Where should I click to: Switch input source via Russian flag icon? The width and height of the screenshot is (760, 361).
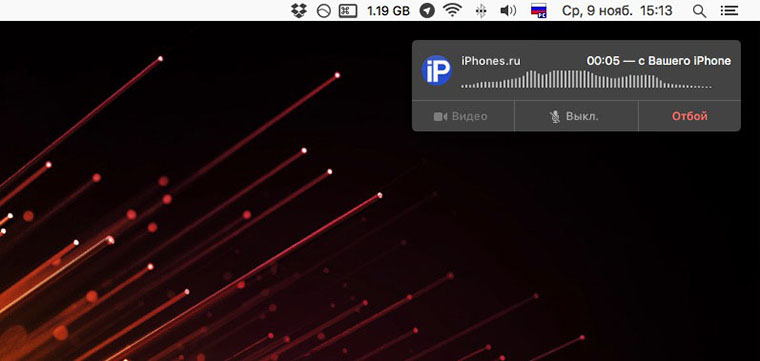538,10
